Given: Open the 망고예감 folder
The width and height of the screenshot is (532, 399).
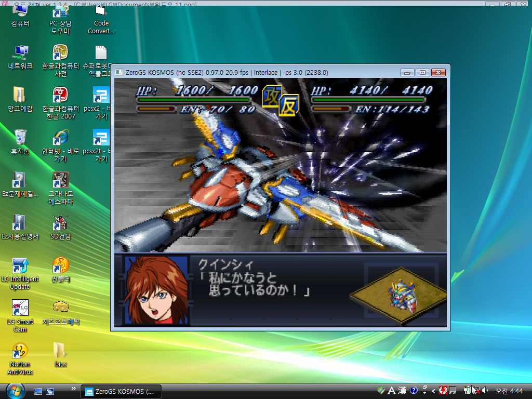Looking at the screenshot, I should [x=20, y=100].
